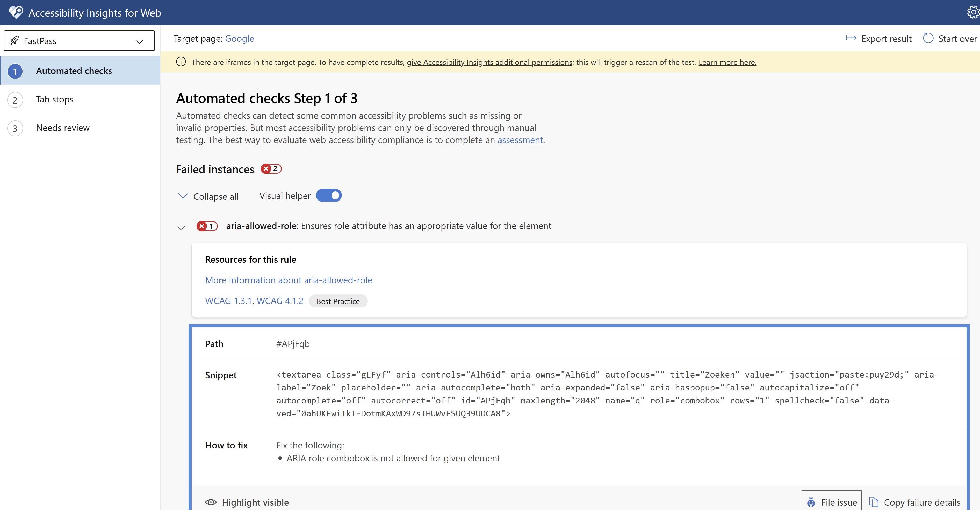Click the failed instances count badge
The height and width of the screenshot is (510, 980).
click(x=271, y=169)
